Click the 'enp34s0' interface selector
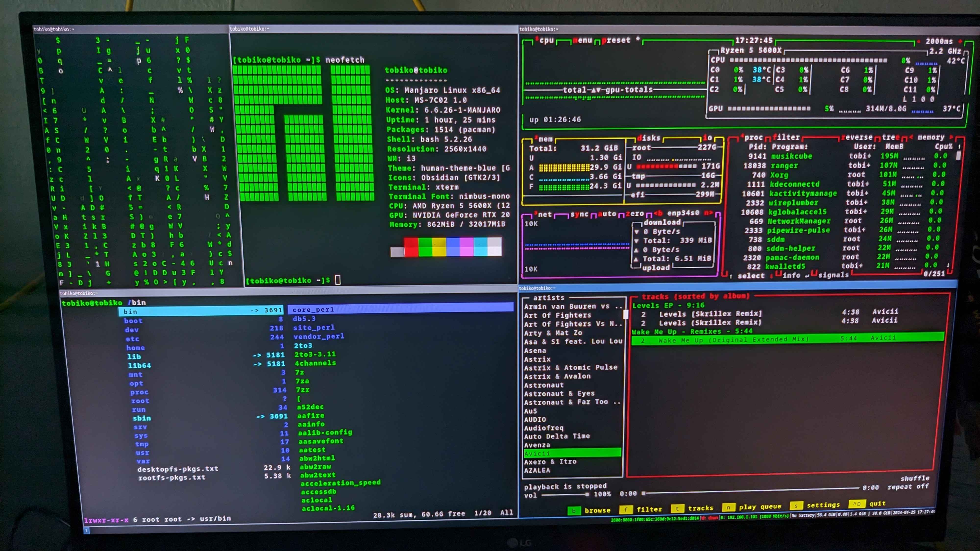 (683, 213)
